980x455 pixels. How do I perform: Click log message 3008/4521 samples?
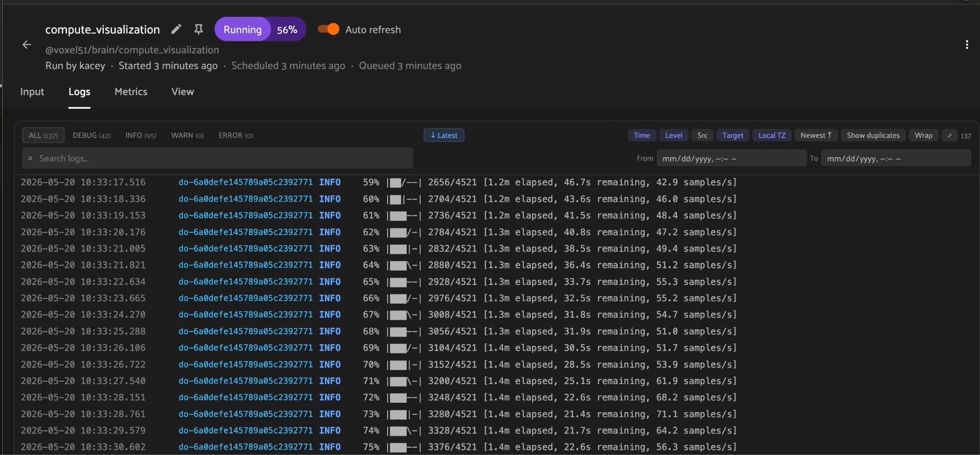coord(549,315)
